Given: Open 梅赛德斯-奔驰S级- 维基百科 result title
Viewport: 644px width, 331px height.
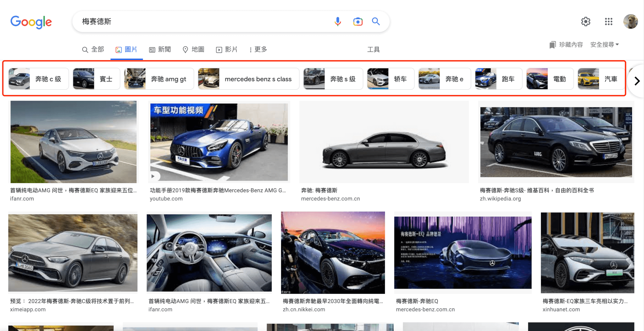Looking at the screenshot, I should pyautogui.click(x=537, y=190).
